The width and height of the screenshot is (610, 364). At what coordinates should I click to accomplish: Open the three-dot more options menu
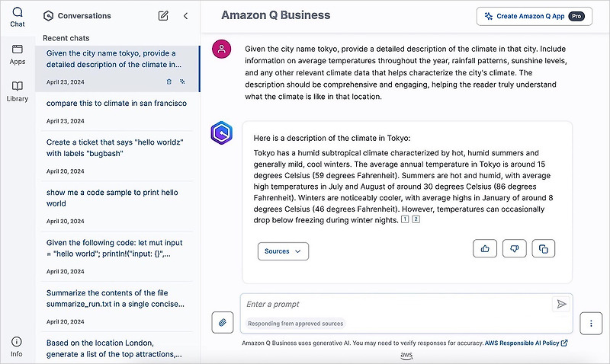click(591, 323)
